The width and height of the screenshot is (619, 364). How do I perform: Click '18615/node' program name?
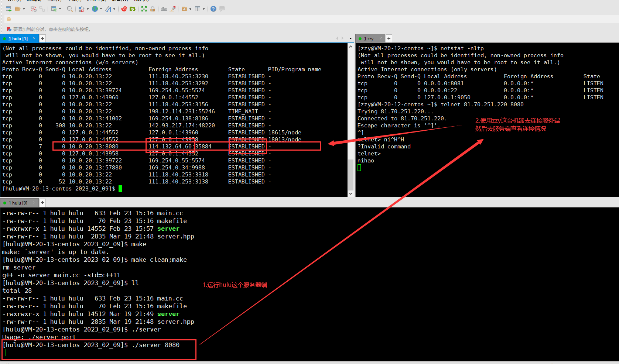tap(285, 133)
